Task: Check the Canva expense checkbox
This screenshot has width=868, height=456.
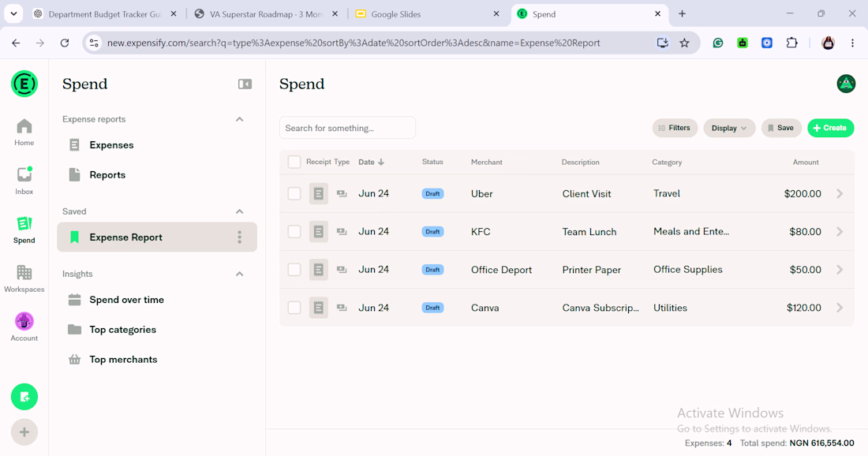Action: (294, 308)
